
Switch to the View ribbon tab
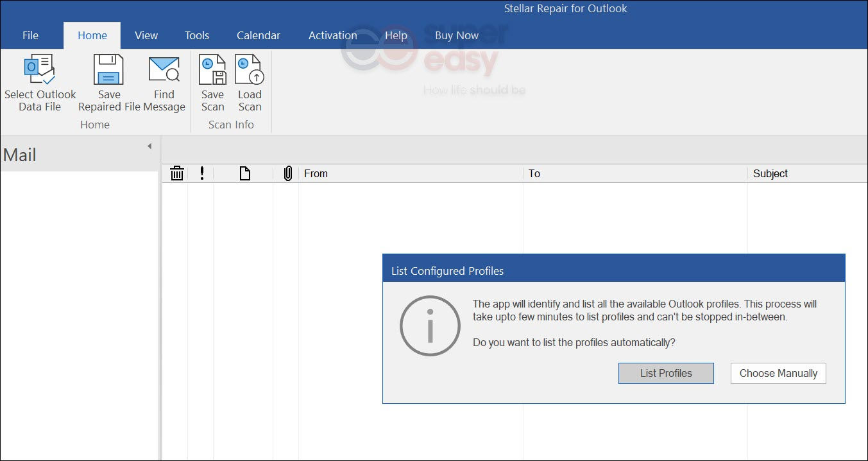point(146,35)
